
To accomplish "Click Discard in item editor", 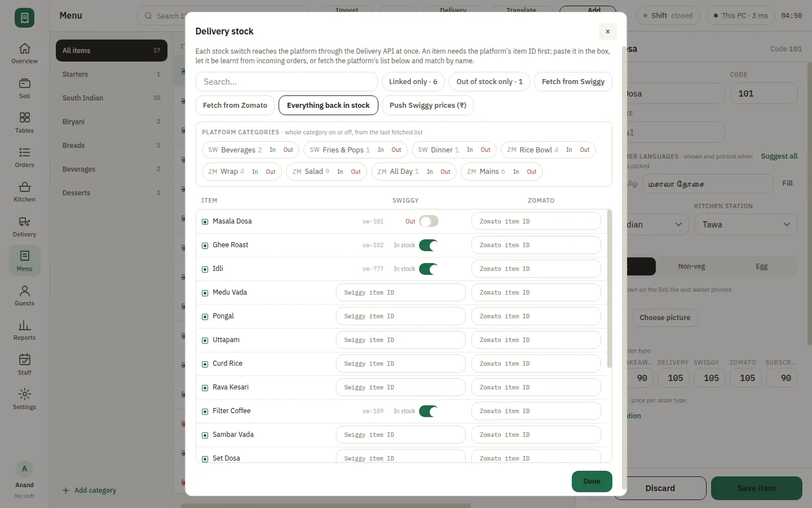I will (x=660, y=488).
